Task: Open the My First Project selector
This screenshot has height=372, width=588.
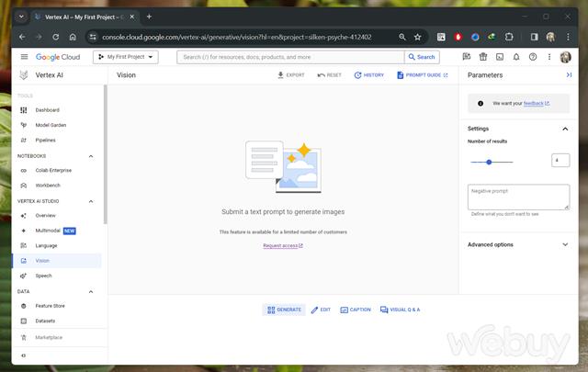Action: [126, 57]
